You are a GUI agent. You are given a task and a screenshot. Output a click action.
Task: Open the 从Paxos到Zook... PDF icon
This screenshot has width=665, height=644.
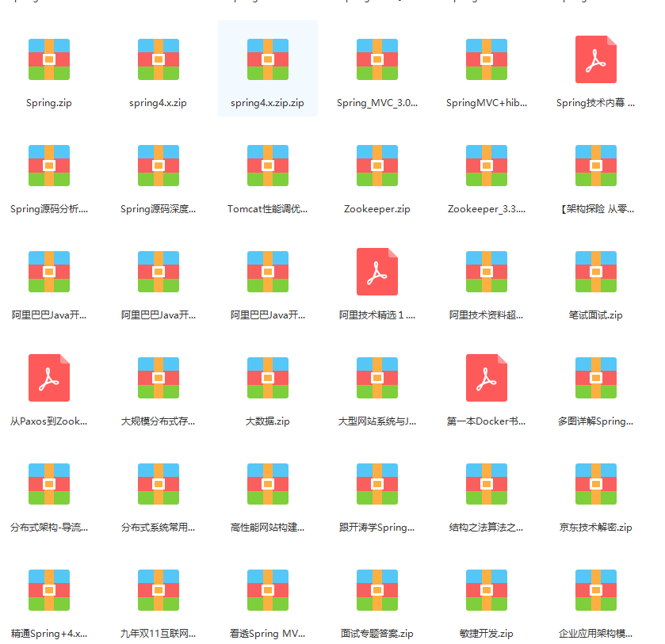[x=49, y=378]
